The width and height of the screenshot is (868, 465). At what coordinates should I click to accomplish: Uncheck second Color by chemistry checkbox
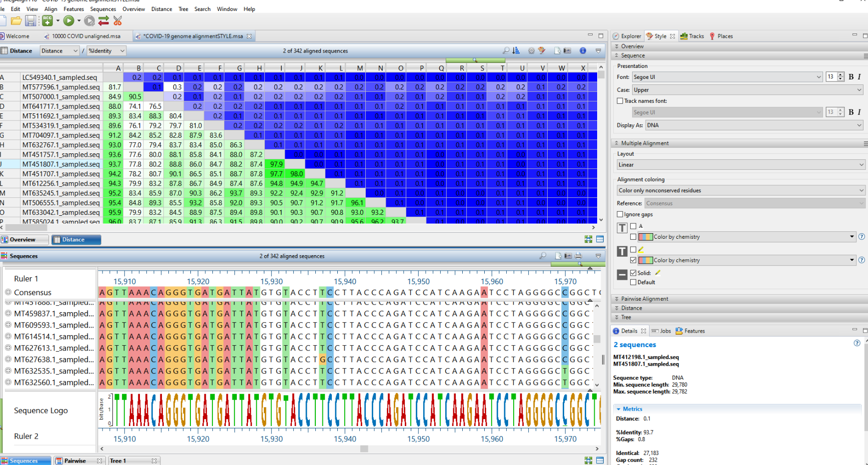633,260
